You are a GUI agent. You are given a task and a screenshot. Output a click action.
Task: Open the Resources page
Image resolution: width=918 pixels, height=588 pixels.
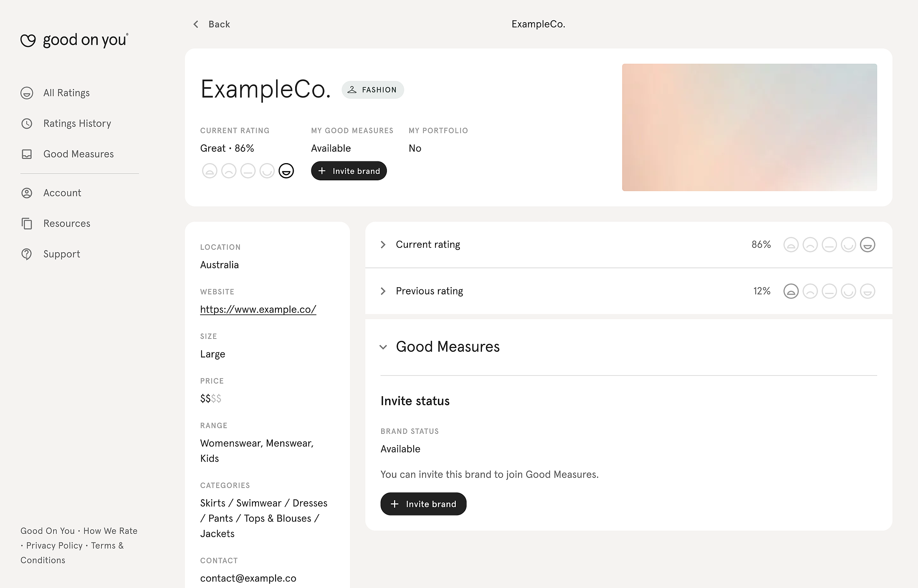click(67, 223)
